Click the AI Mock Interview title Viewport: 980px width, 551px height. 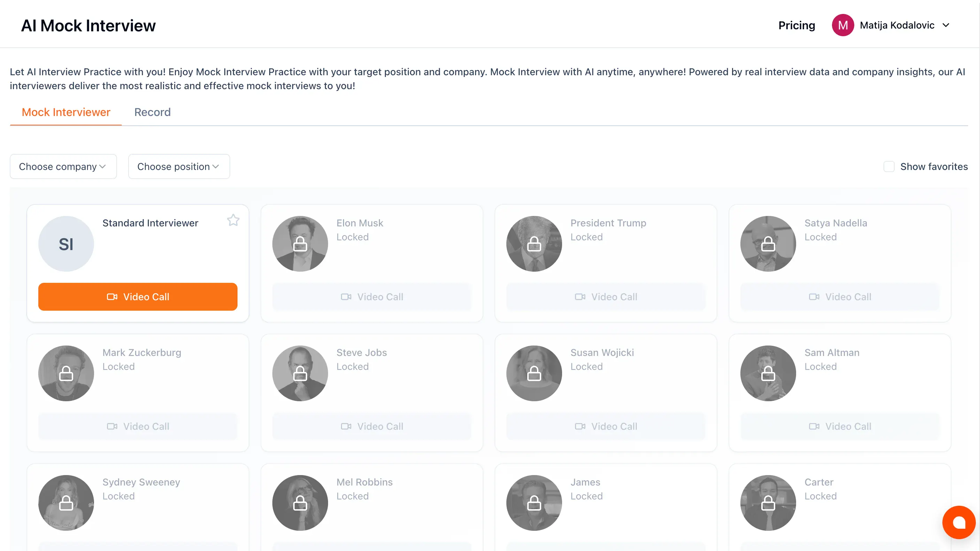click(88, 25)
